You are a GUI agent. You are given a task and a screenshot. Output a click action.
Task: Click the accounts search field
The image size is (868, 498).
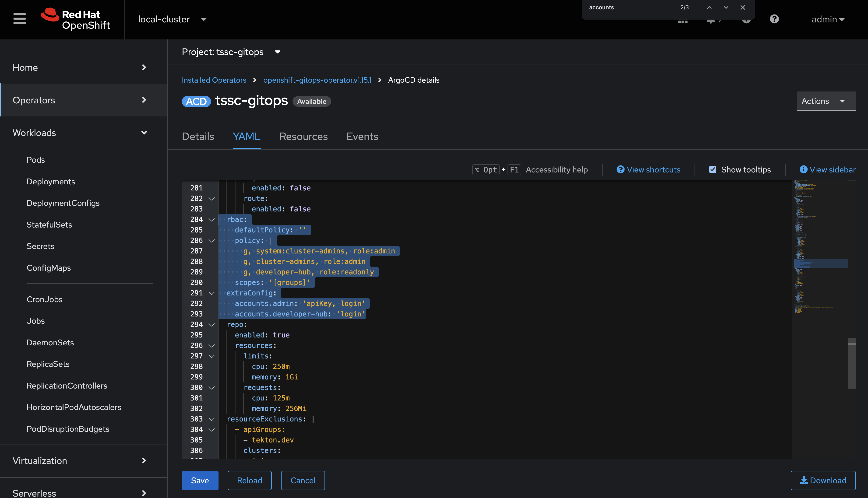(630, 7)
